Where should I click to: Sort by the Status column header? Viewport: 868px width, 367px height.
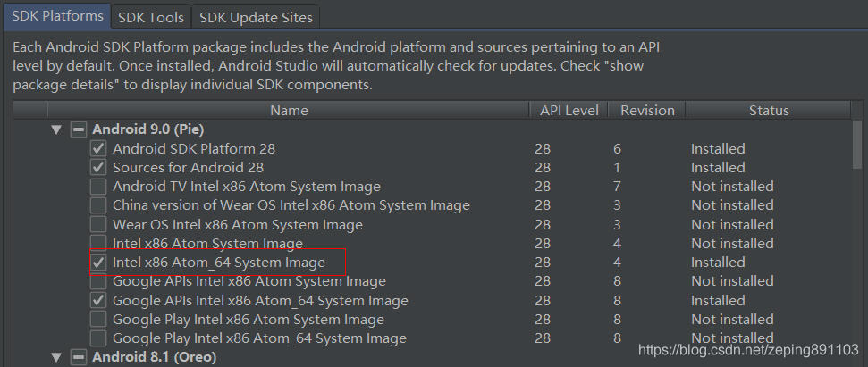[x=769, y=110]
